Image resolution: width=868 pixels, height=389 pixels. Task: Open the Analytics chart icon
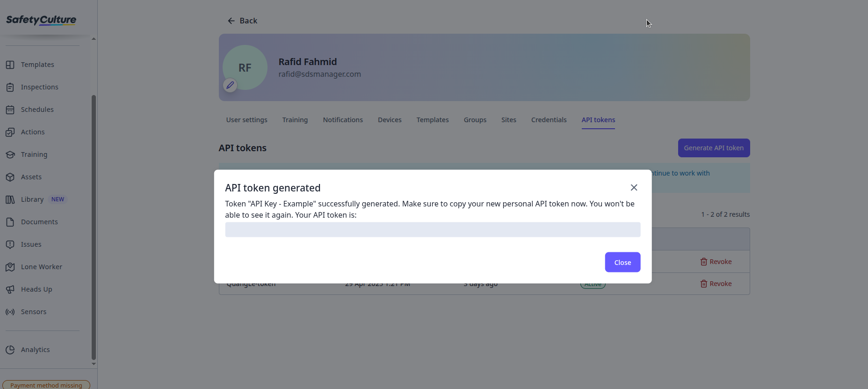(10, 350)
